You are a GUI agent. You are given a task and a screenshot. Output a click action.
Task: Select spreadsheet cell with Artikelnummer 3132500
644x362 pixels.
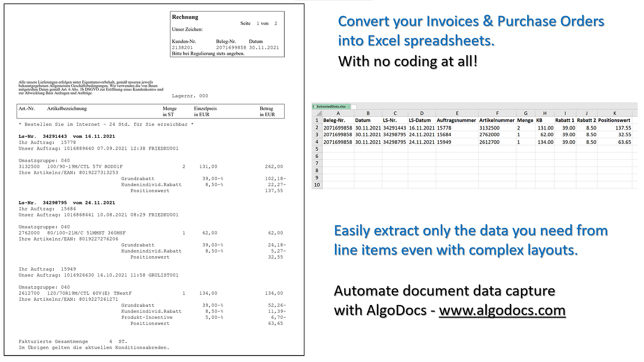coord(497,128)
